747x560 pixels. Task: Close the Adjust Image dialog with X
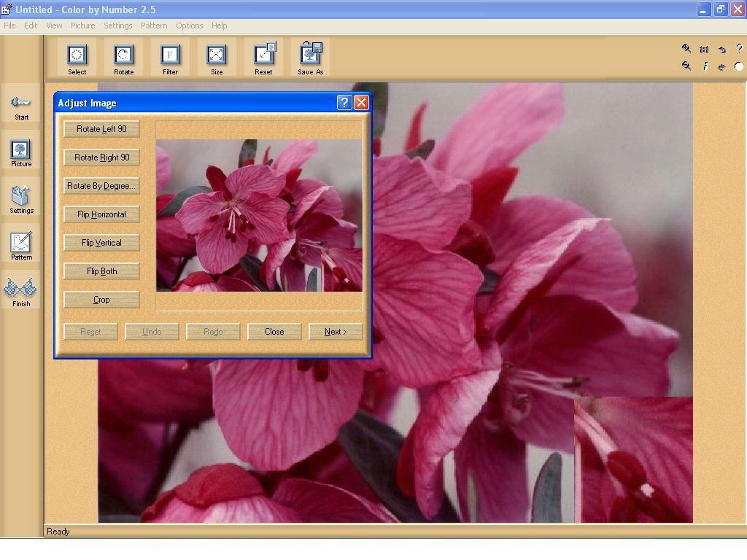coord(362,102)
